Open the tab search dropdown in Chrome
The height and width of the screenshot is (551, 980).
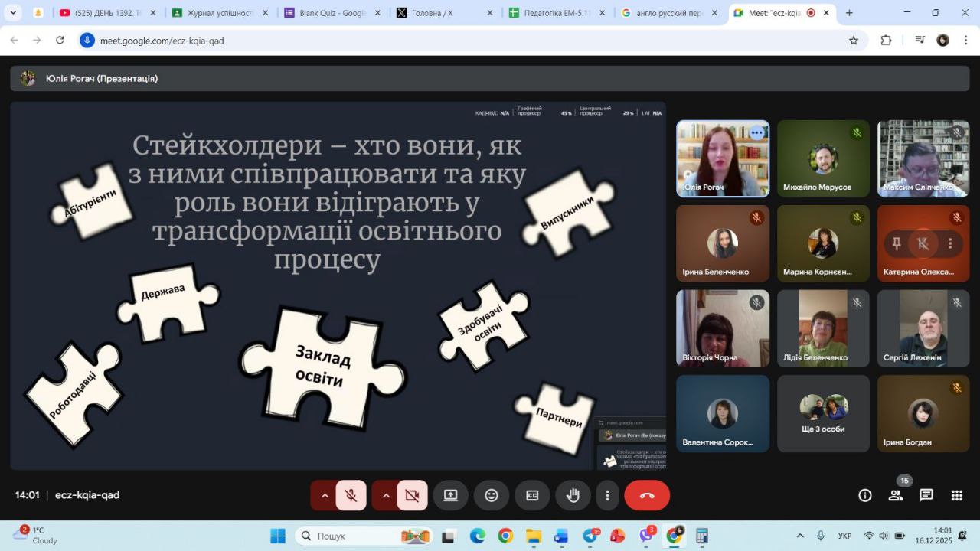click(13, 13)
